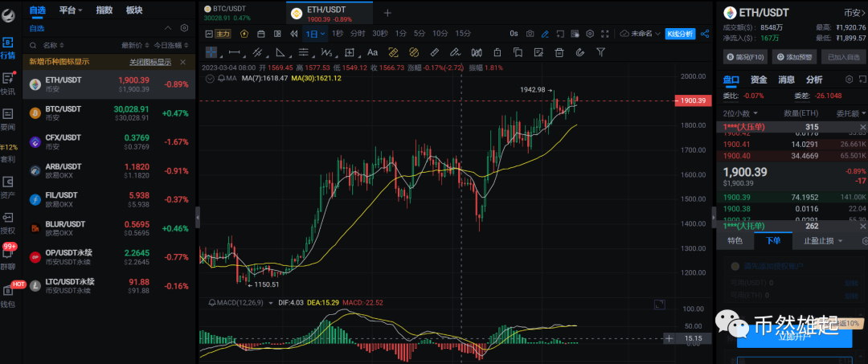Choose the horizontal line measure tool
This screenshot has height=364, width=868.
pos(234,52)
